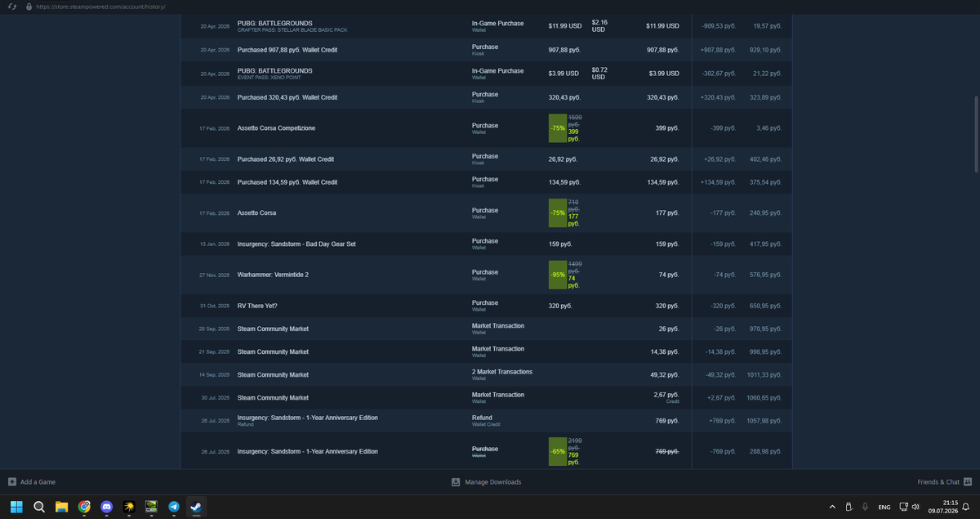The width and height of the screenshot is (980, 519).
Task: Click the '13 Jan, 2026' date cell
Action: tap(214, 244)
